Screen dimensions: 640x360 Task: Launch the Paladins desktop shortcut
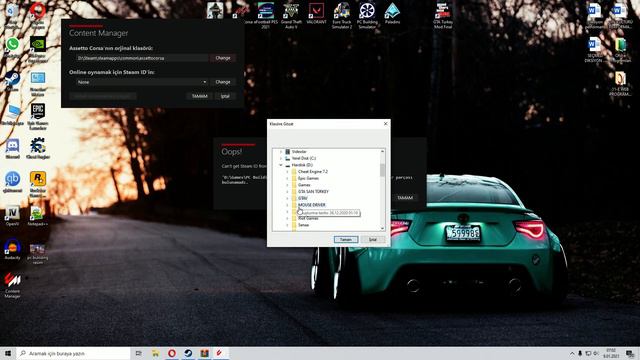click(x=392, y=13)
